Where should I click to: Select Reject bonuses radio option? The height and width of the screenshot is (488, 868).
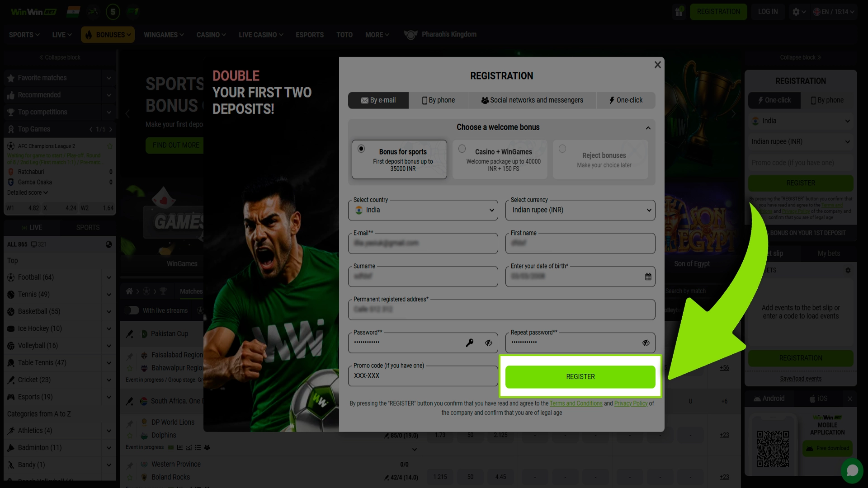(562, 148)
